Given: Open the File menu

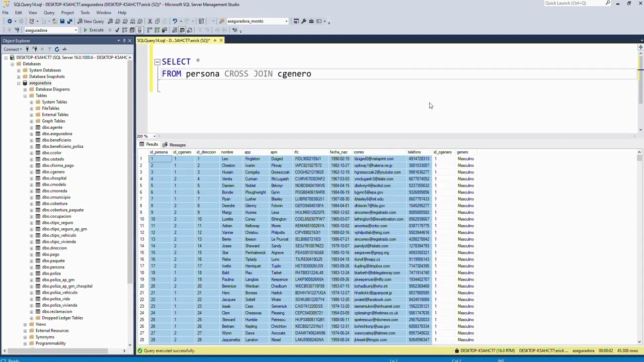Looking at the screenshot, I should [5, 13].
